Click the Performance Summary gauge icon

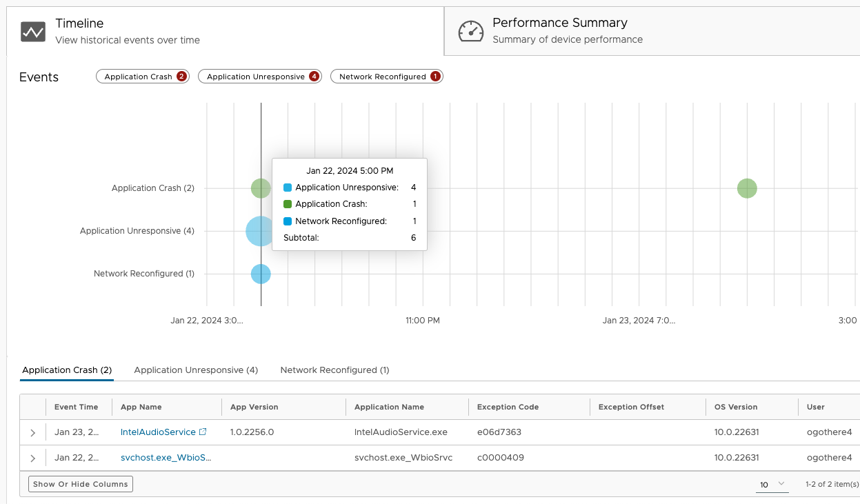point(471,32)
